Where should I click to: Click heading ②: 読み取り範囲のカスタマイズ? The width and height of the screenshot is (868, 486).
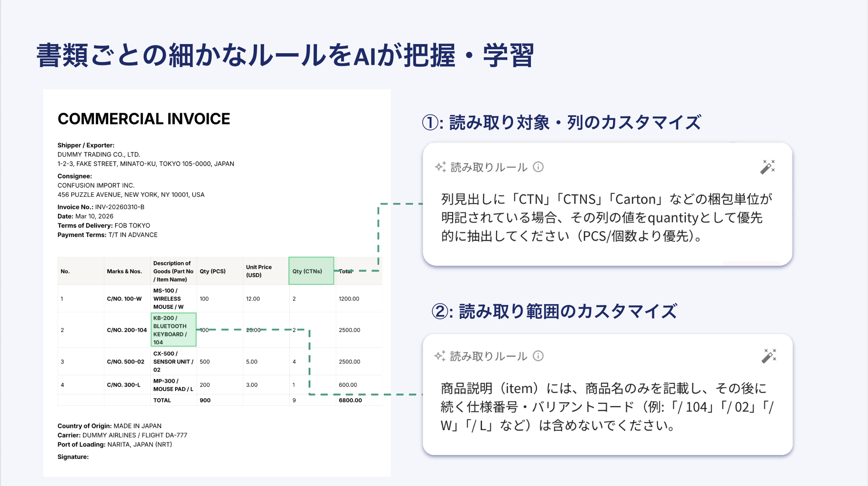click(554, 311)
